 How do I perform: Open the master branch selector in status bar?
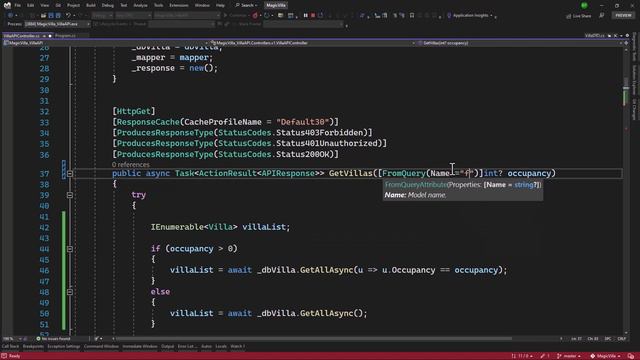569,356
